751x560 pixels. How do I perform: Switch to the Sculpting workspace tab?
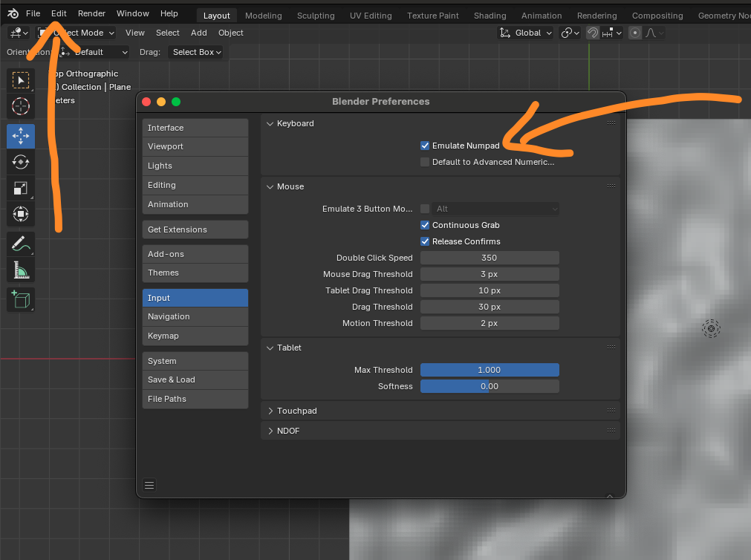click(316, 16)
